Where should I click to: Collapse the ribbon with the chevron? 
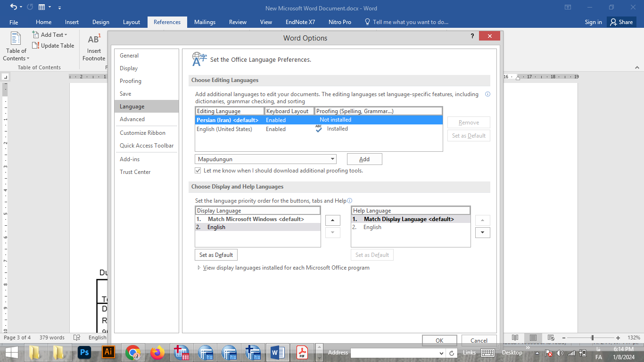[x=636, y=67]
